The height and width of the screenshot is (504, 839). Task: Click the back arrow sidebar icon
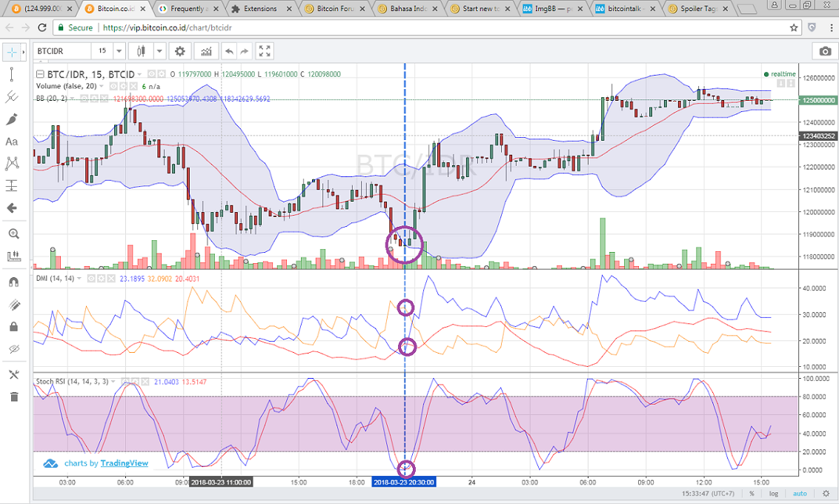(12, 208)
